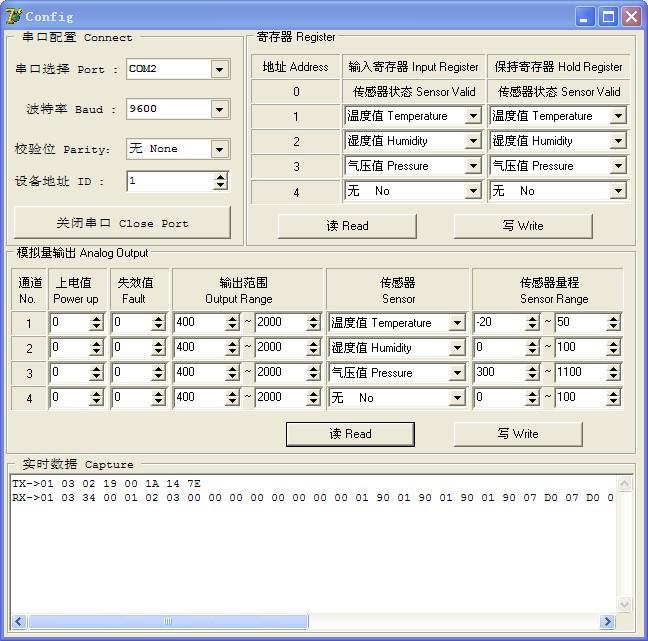This screenshot has height=641, width=648.
Task: Click Write button in Analog Output section
Action: pyautogui.click(x=518, y=434)
